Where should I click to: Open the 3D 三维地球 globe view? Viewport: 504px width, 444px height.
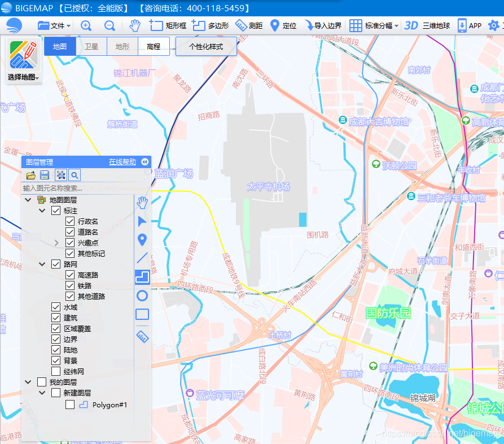point(427,25)
